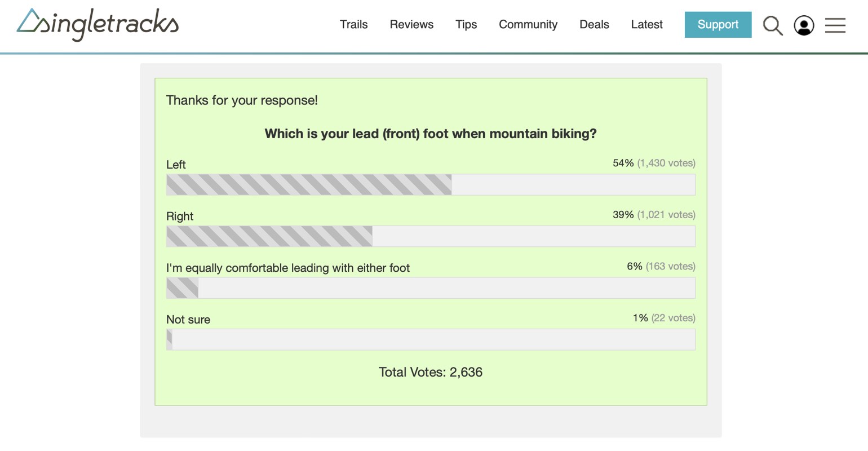Open the search magnifier icon
This screenshot has height=451, width=868.
click(x=773, y=25)
